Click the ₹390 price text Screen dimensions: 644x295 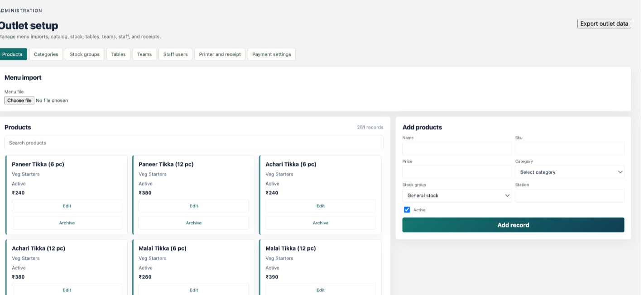click(272, 277)
